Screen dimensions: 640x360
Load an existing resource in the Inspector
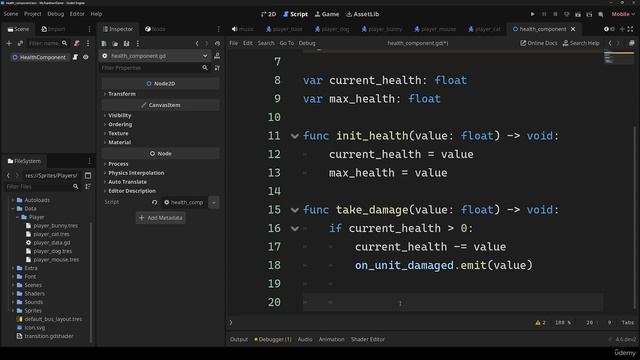116,43
